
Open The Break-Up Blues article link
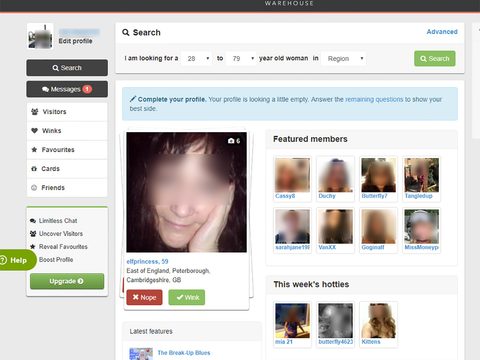pos(184,353)
